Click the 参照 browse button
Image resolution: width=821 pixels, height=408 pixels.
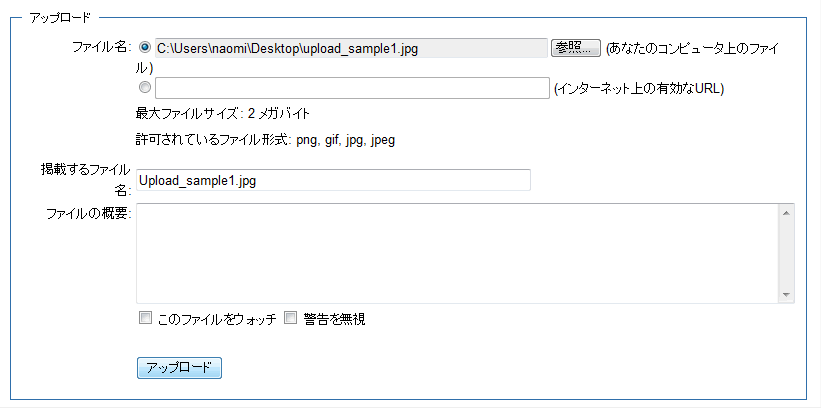coord(575,48)
